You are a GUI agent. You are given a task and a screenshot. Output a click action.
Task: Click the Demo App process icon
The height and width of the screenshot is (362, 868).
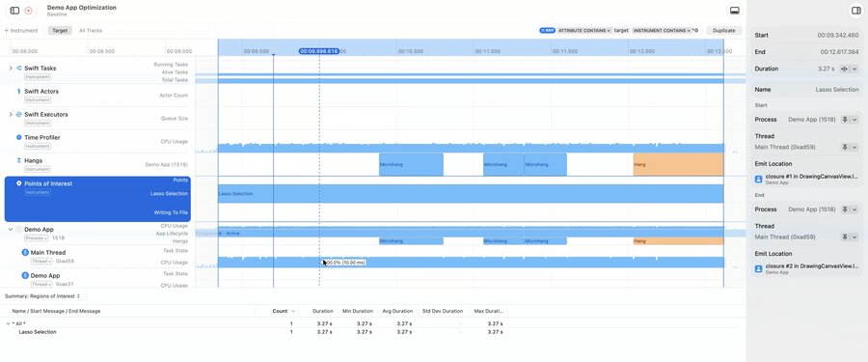[19, 229]
